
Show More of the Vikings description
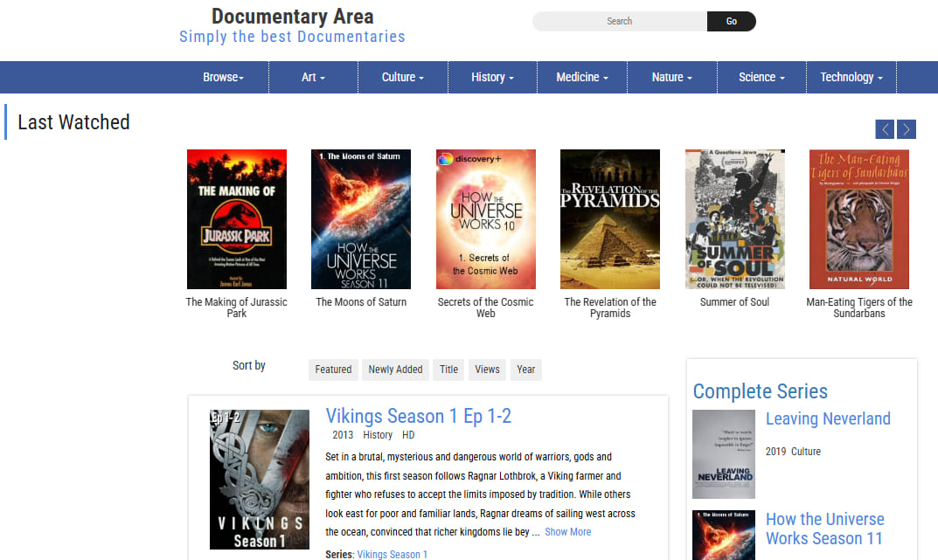tap(567, 532)
